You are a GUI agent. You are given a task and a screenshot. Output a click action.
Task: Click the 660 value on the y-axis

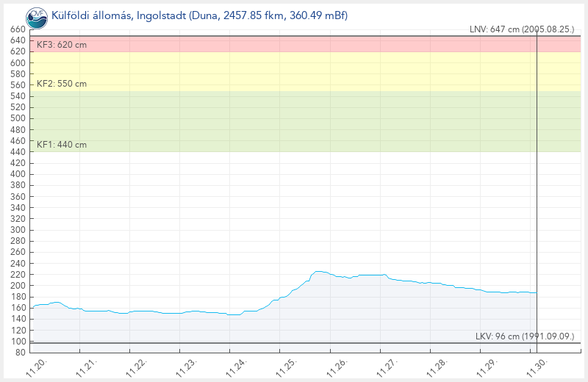(x=18, y=29)
